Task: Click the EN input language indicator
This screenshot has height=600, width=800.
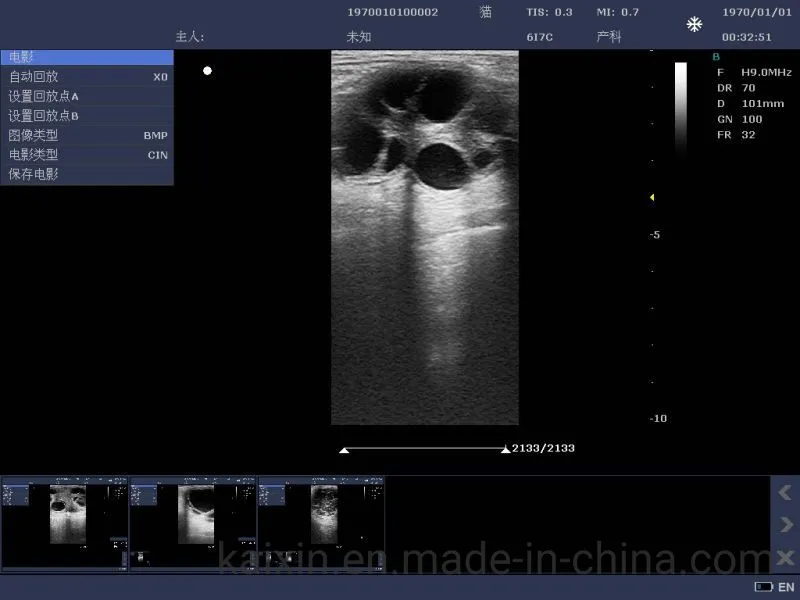Action: click(x=786, y=587)
